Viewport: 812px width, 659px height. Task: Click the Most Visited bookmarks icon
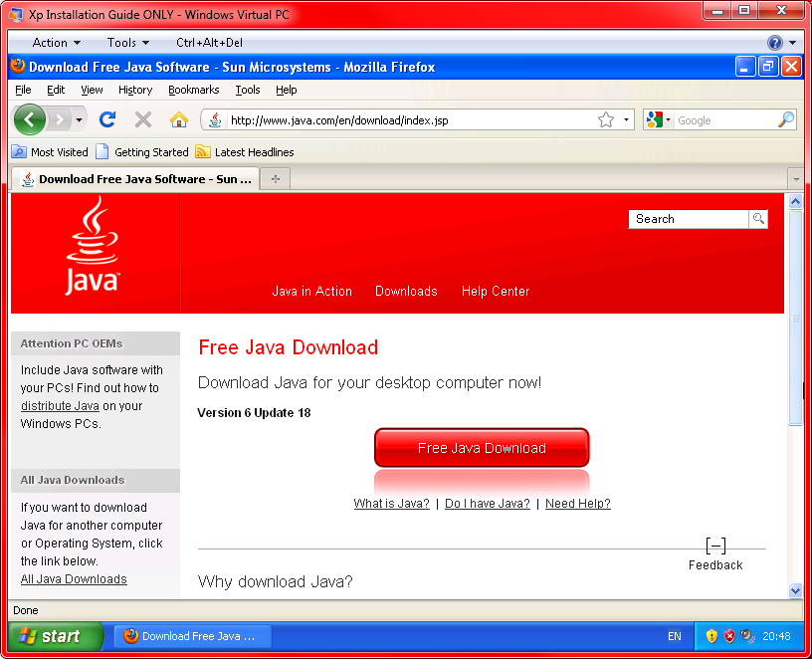point(19,151)
